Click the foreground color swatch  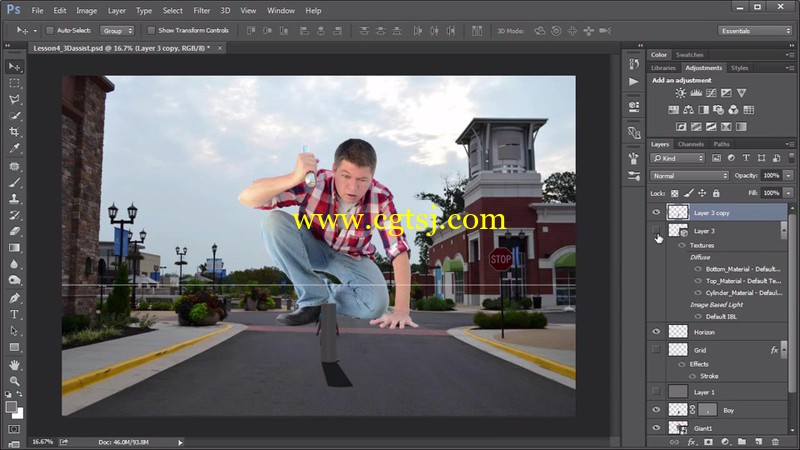pyautogui.click(x=11, y=407)
